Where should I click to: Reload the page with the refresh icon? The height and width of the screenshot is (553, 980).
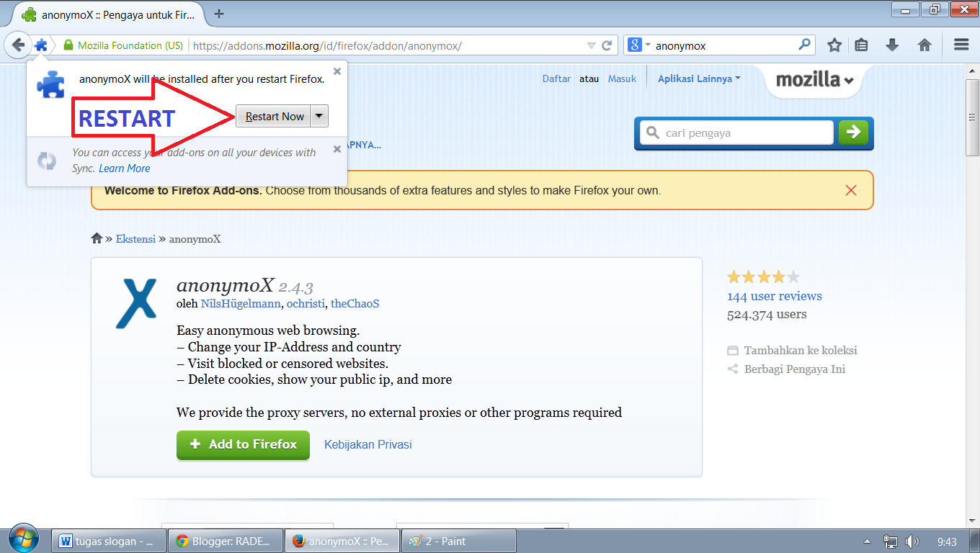[x=607, y=45]
